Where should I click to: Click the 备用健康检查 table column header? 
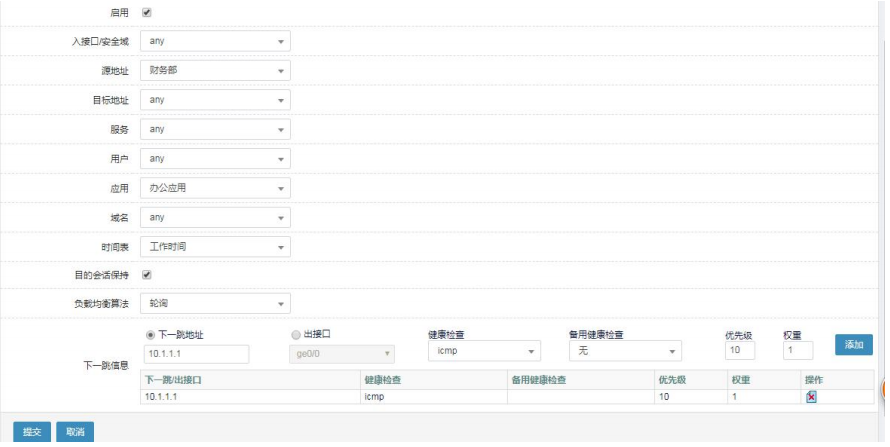pyautogui.click(x=581, y=379)
